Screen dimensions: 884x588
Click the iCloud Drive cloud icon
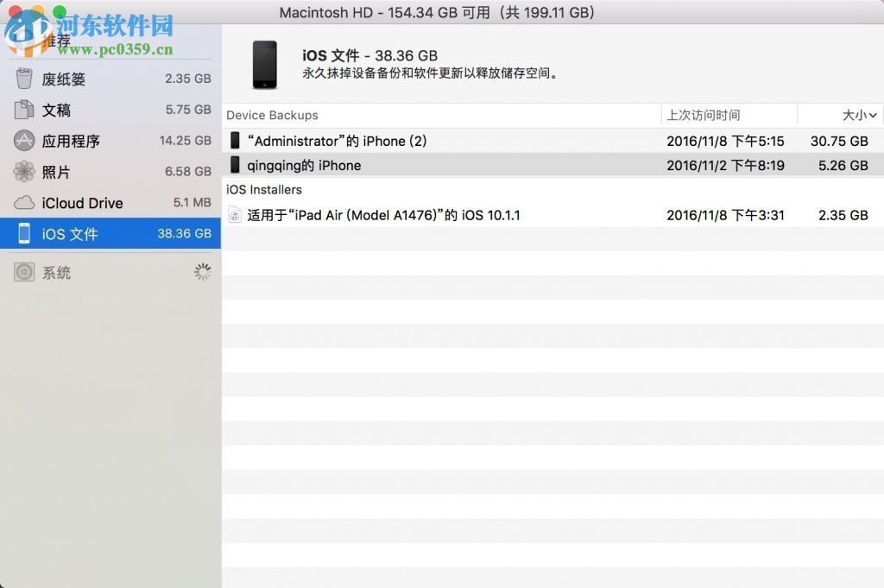pos(23,202)
